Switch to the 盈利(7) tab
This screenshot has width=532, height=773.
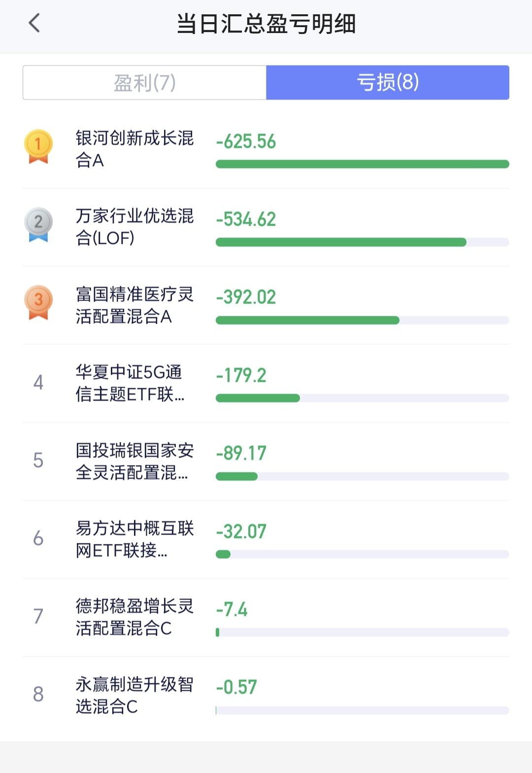click(x=144, y=82)
